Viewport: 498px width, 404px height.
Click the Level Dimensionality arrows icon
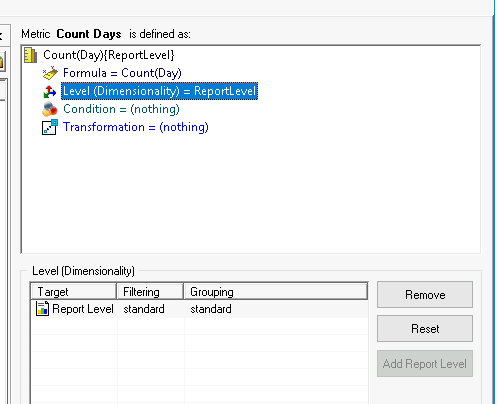tap(50, 91)
